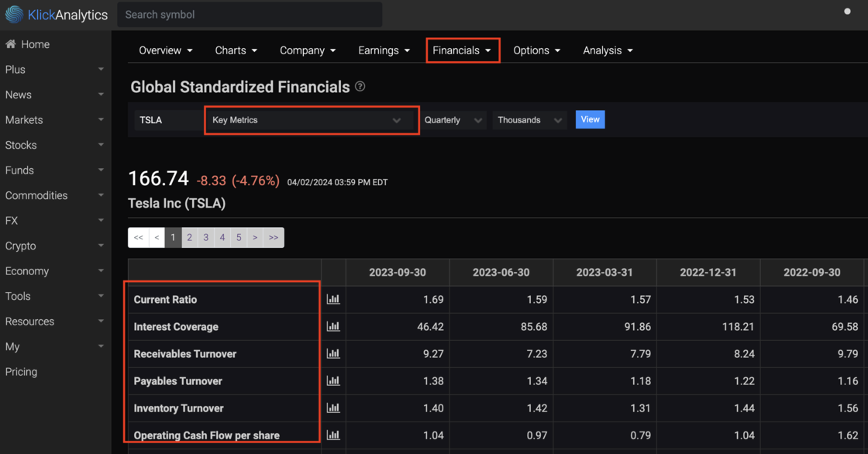Screen dimensions: 868x454
Task: Jump to last page with >> button
Action: [x=274, y=238]
